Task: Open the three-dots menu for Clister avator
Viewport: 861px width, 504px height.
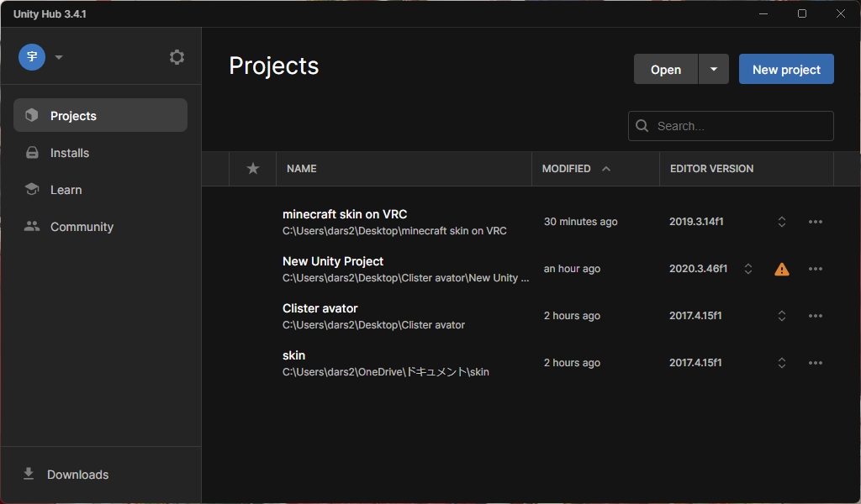Action: tap(816, 316)
